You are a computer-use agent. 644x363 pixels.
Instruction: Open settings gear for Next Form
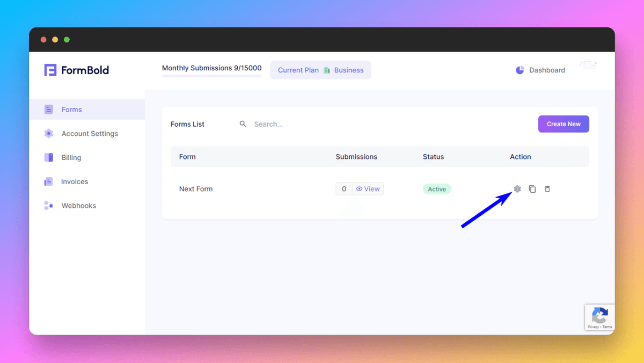(x=517, y=189)
